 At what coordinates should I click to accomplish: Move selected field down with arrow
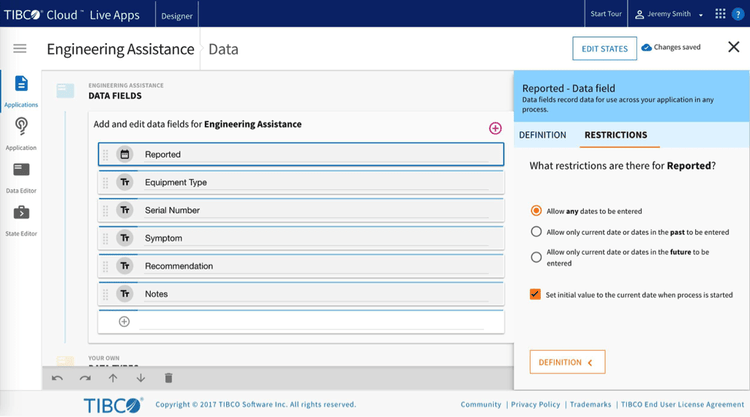[141, 378]
